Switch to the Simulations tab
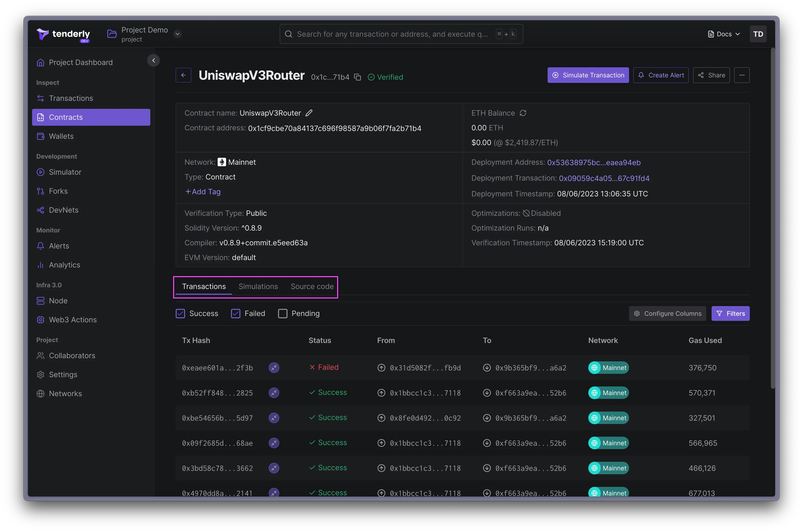This screenshot has height=532, width=803. coord(258,286)
